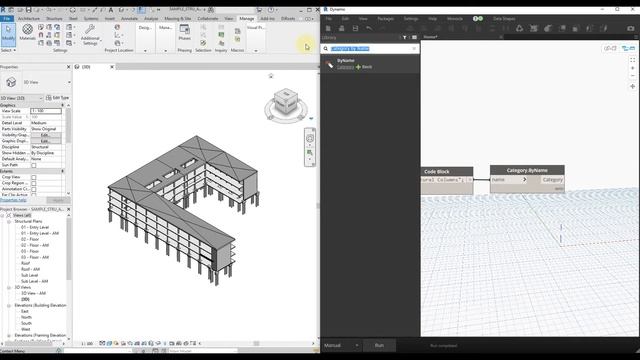Click Save icon in Dynamo toolbar
The width and height of the screenshot is (640, 360).
356,28
